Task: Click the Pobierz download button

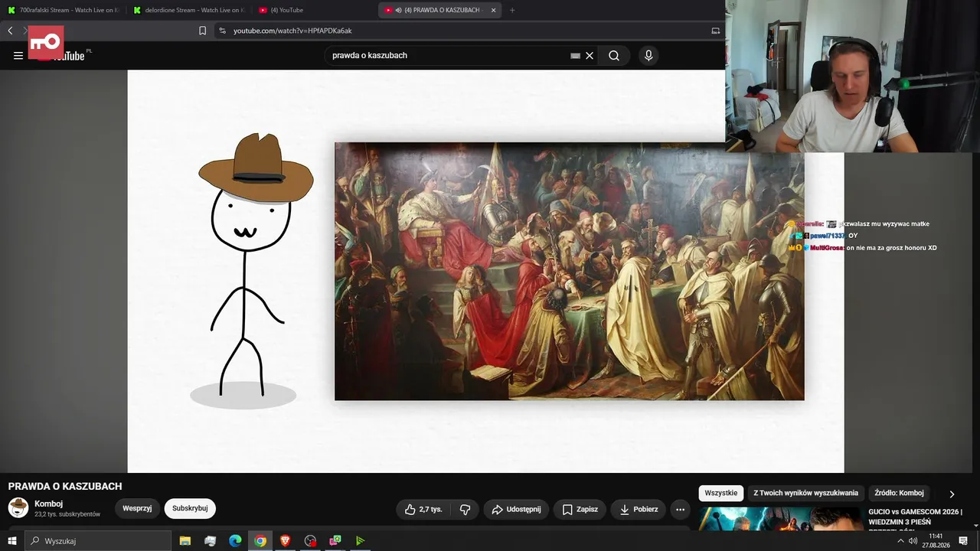Action: click(x=639, y=510)
